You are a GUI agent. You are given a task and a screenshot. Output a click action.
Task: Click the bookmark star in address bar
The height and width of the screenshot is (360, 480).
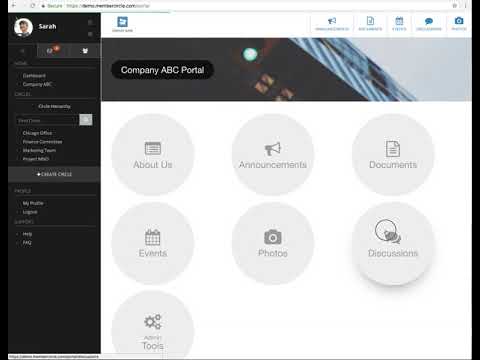coord(455,6)
